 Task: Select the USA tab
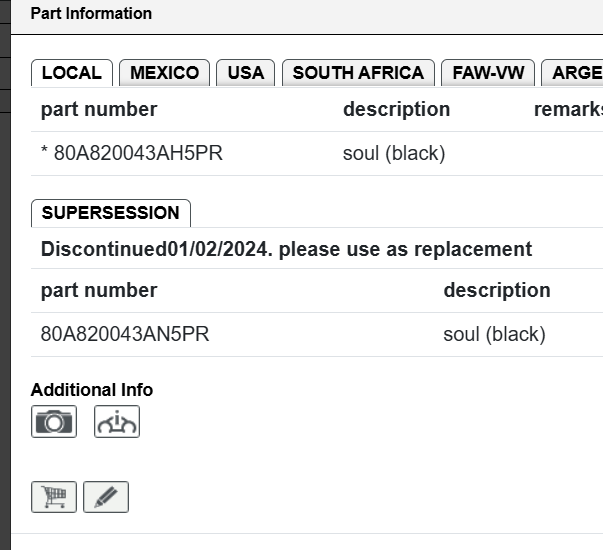(x=246, y=73)
